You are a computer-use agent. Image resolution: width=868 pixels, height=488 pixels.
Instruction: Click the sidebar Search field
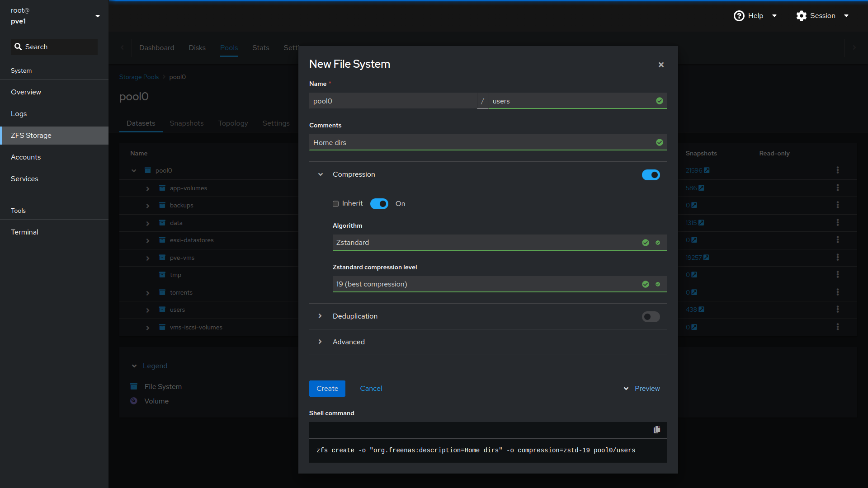(54, 47)
